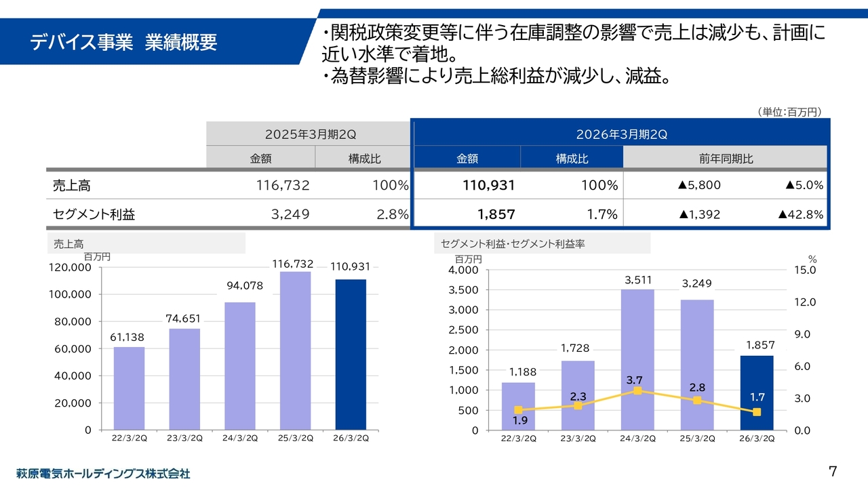Select the yellow 3.7 margin line marker
The image size is (868, 488).
click(x=637, y=390)
